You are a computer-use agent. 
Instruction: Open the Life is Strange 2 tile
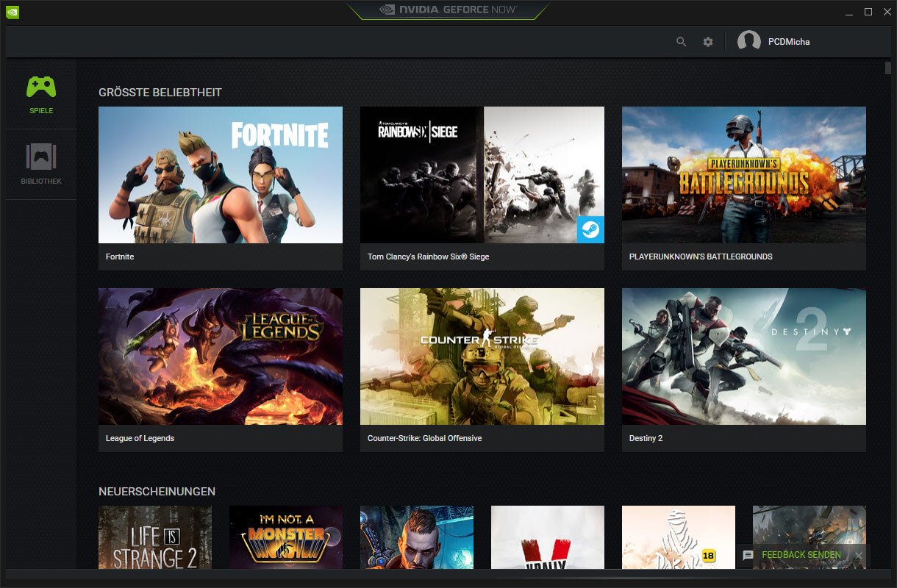tap(155, 537)
